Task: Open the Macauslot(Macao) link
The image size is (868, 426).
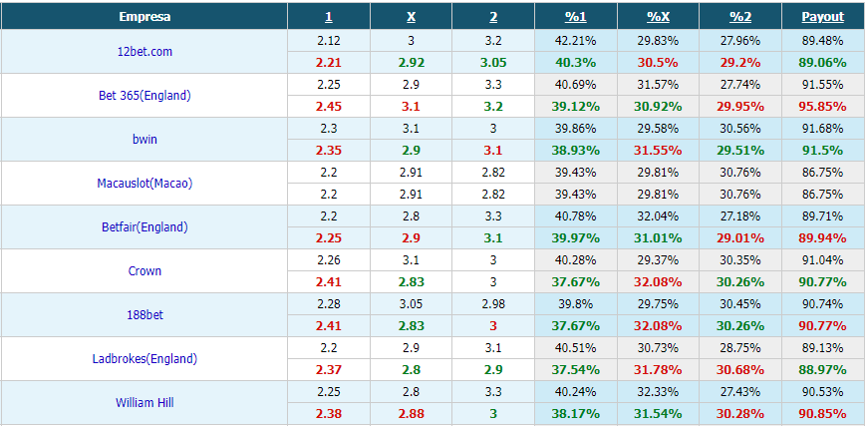Action: click(145, 183)
